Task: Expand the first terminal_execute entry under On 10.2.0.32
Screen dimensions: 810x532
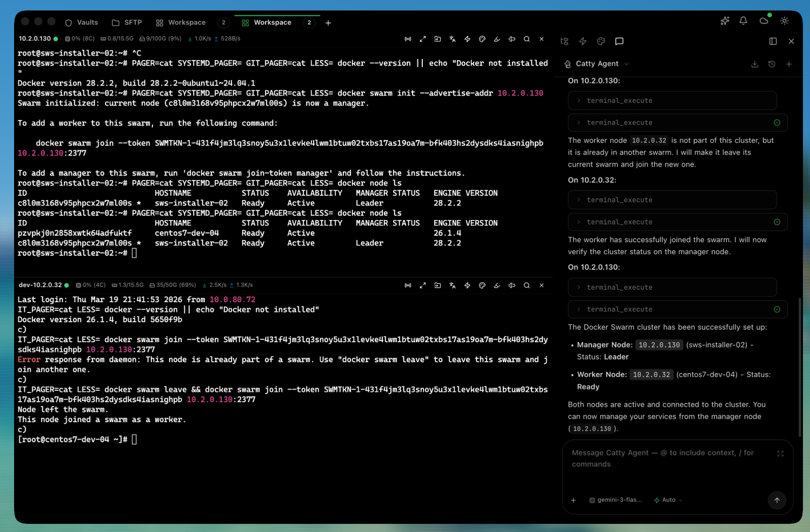Action: [x=672, y=200]
